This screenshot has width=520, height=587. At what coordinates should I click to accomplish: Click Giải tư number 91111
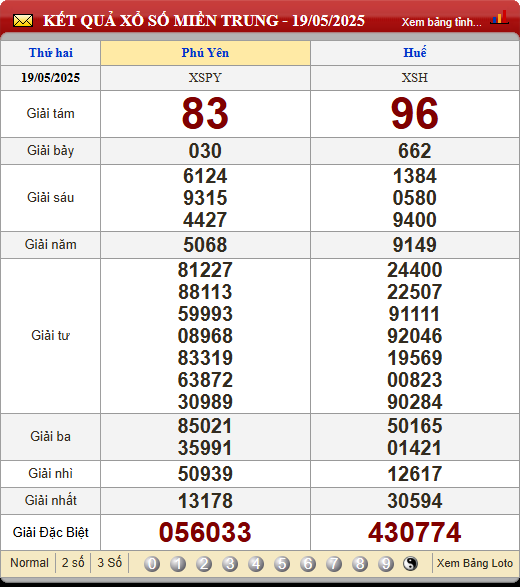pos(415,314)
